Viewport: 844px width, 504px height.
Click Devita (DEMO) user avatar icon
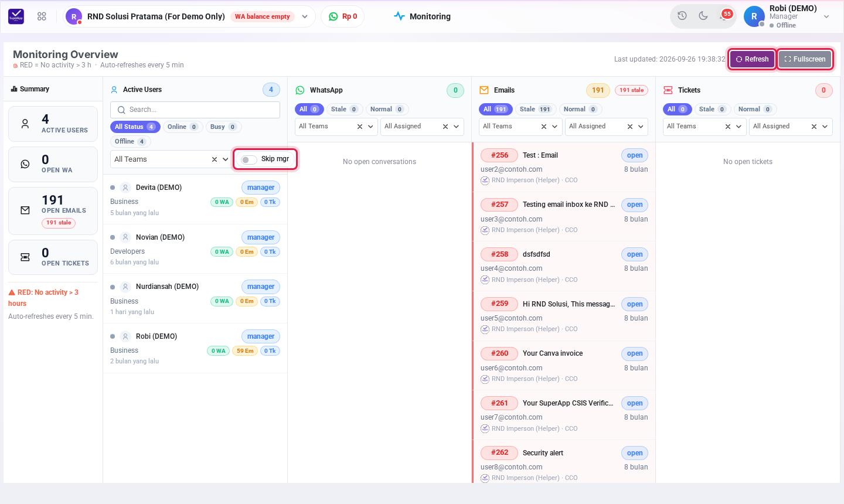(125, 188)
